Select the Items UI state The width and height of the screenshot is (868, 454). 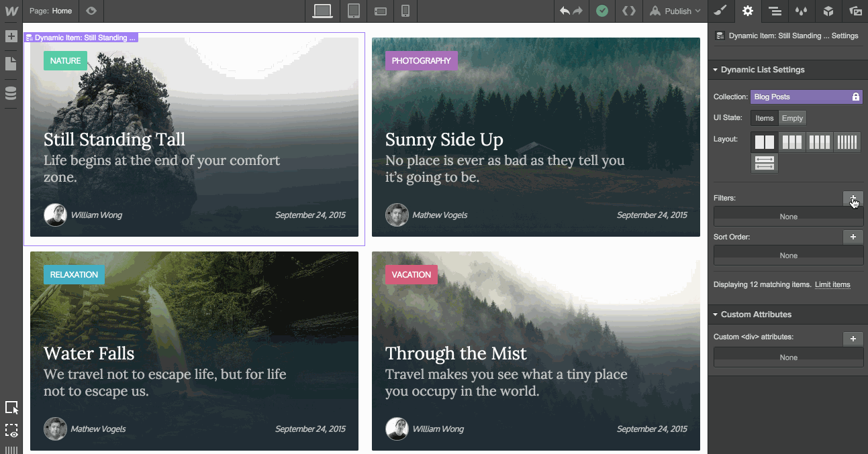point(765,118)
